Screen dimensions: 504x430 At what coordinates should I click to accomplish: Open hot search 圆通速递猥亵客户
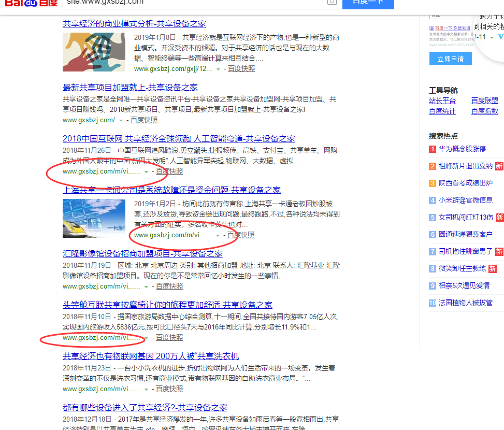click(466, 234)
